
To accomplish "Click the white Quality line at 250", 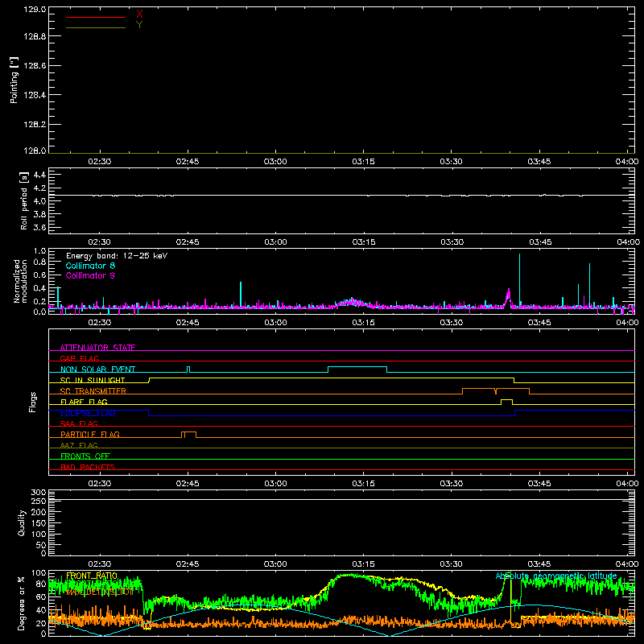I will point(341,499).
